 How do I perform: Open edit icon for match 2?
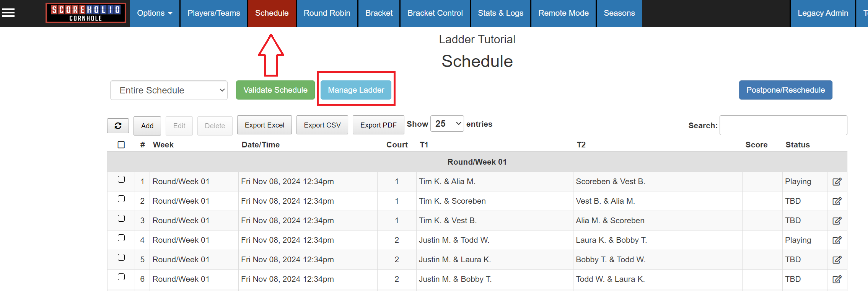(837, 201)
